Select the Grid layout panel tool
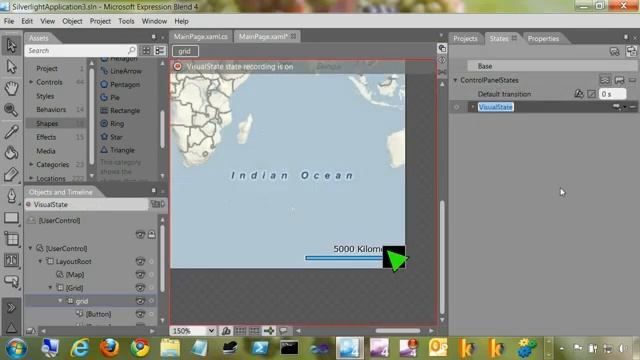Viewport: 640px width, 360px height. (x=11, y=239)
